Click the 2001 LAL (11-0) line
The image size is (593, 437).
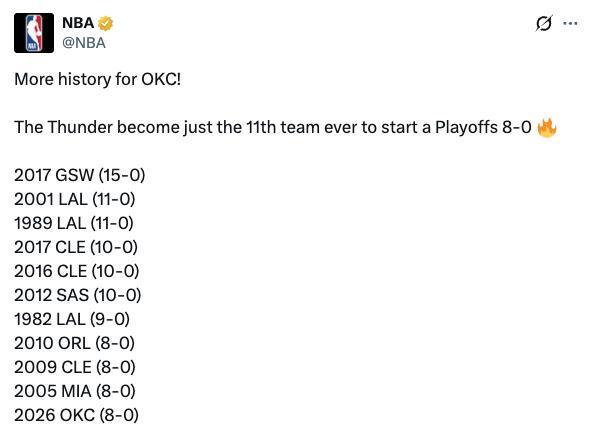click(x=75, y=199)
